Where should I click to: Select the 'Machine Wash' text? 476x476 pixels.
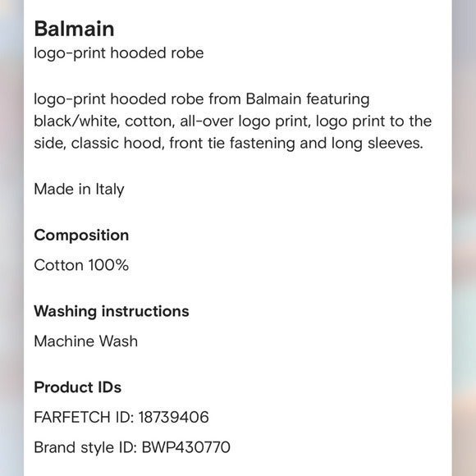tap(86, 341)
